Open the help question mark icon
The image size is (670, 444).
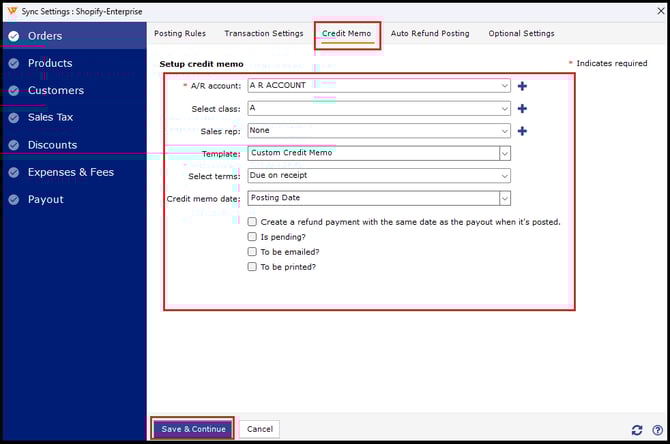pyautogui.click(x=657, y=430)
